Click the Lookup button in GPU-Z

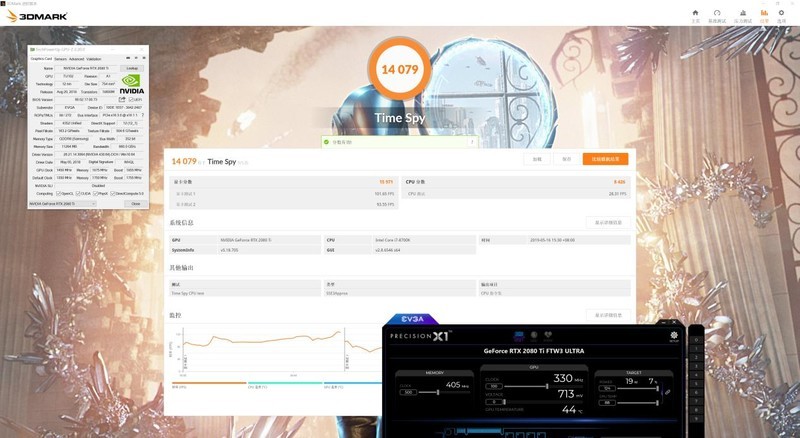coord(132,68)
